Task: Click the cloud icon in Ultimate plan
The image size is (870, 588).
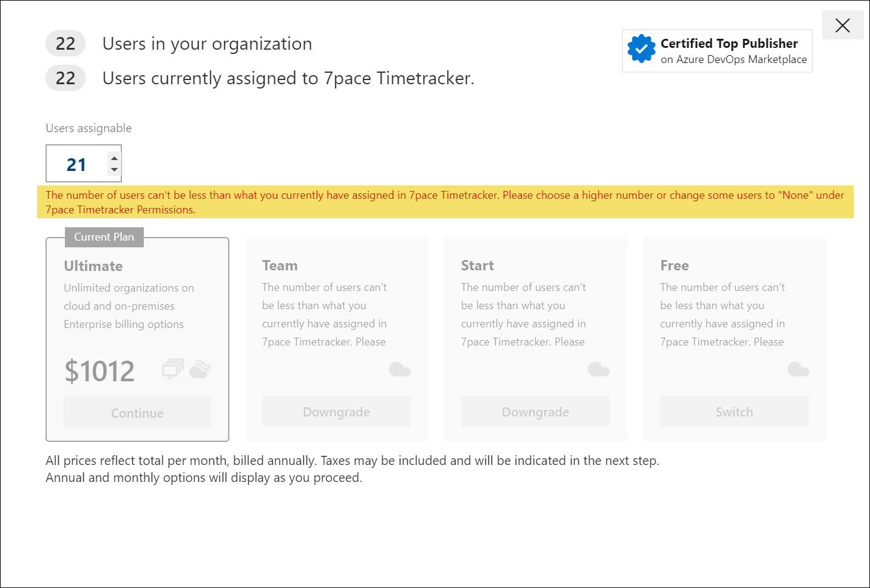Action: (200, 369)
